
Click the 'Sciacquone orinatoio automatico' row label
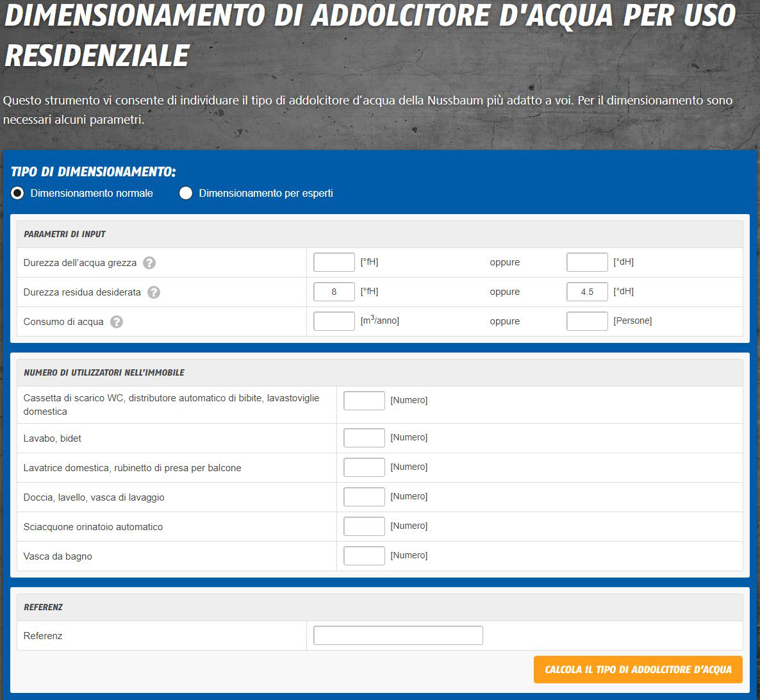click(93, 527)
